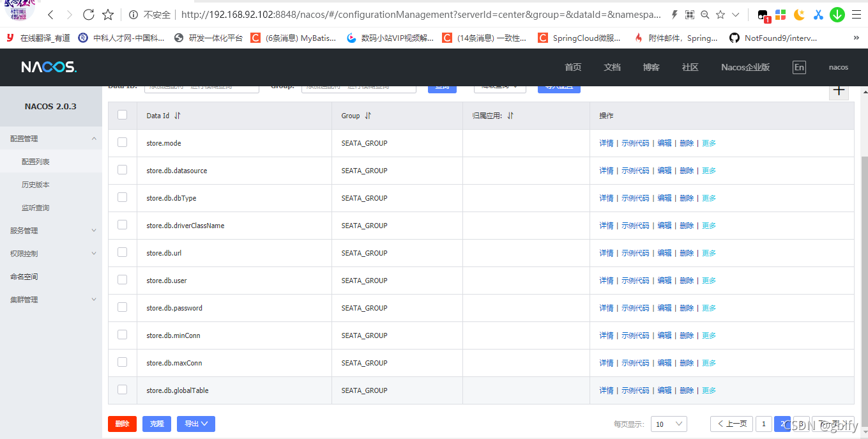Viewport: 868px width, 439px height.
Task: Open the green download arrow icon
Action: [x=837, y=15]
